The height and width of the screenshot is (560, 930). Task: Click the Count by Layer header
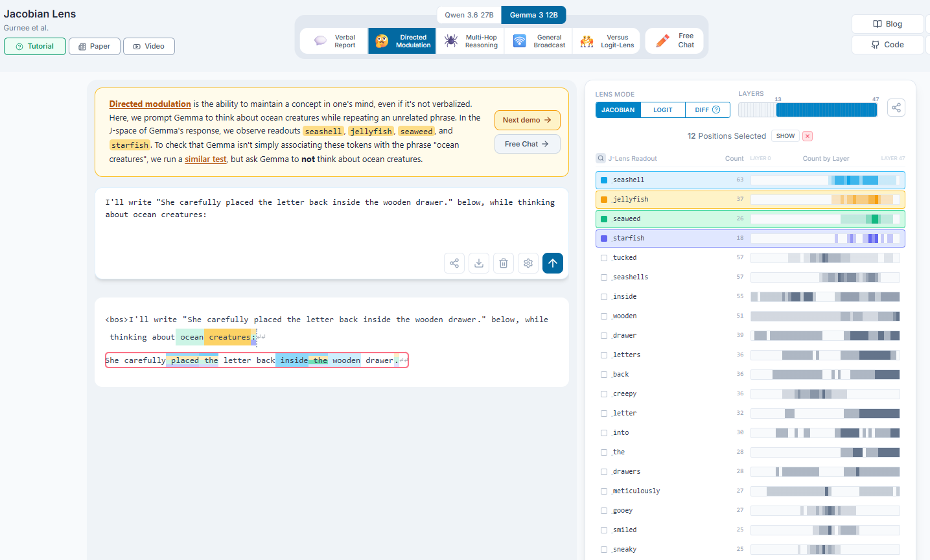coord(826,158)
